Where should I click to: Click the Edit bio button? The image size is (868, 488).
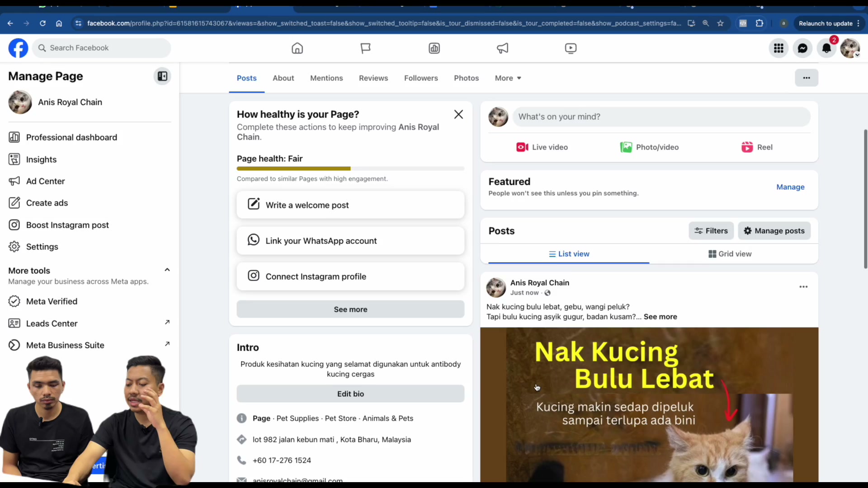coord(350,394)
